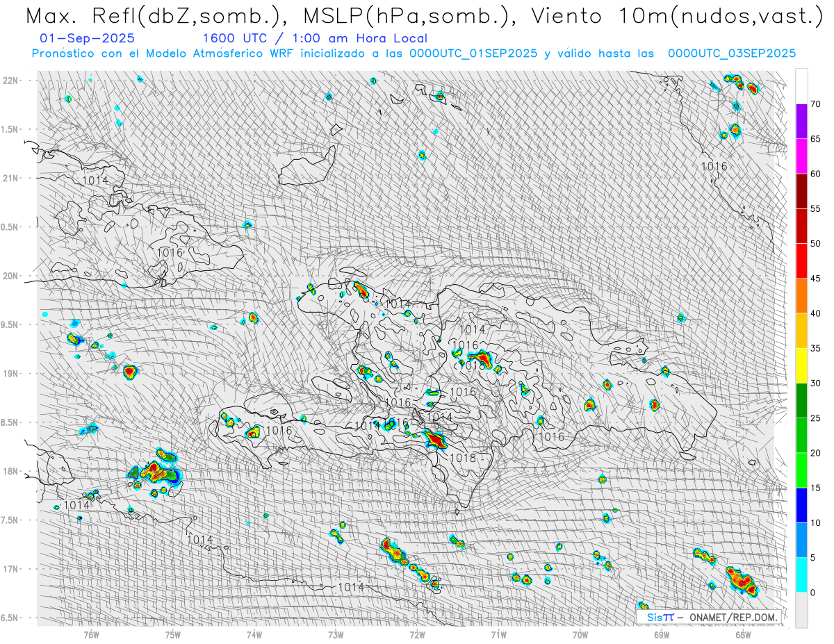This screenshot has width=834, height=644.
Task: Click the cyan 0–5 dBZ color bar segment
Action: coord(801,575)
